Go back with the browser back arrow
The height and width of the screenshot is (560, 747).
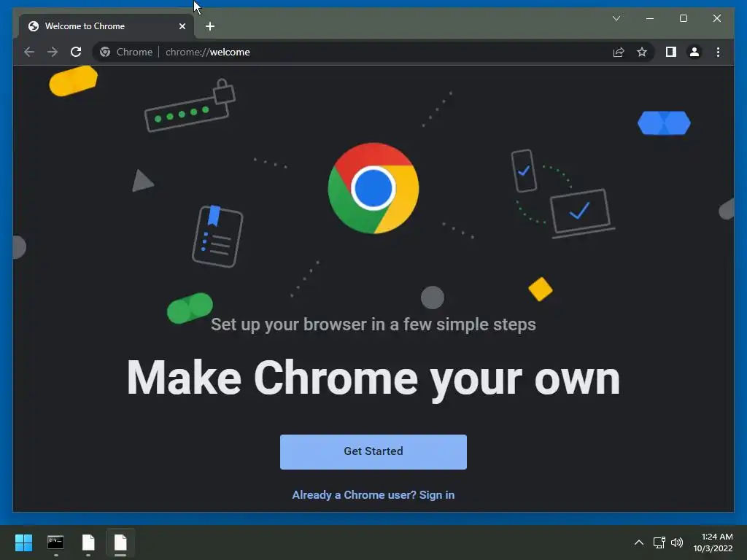click(29, 52)
